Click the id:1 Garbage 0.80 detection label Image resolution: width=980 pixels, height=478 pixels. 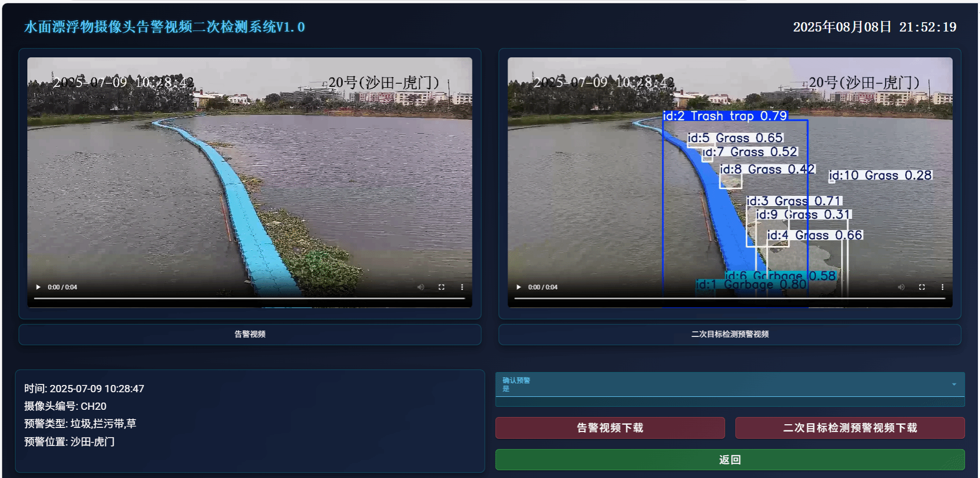tap(752, 285)
